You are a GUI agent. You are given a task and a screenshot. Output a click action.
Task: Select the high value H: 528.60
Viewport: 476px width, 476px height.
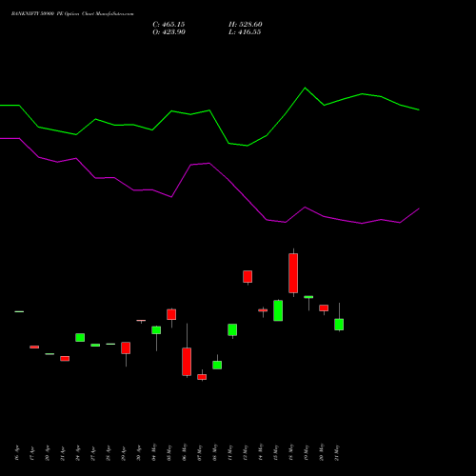(246, 25)
